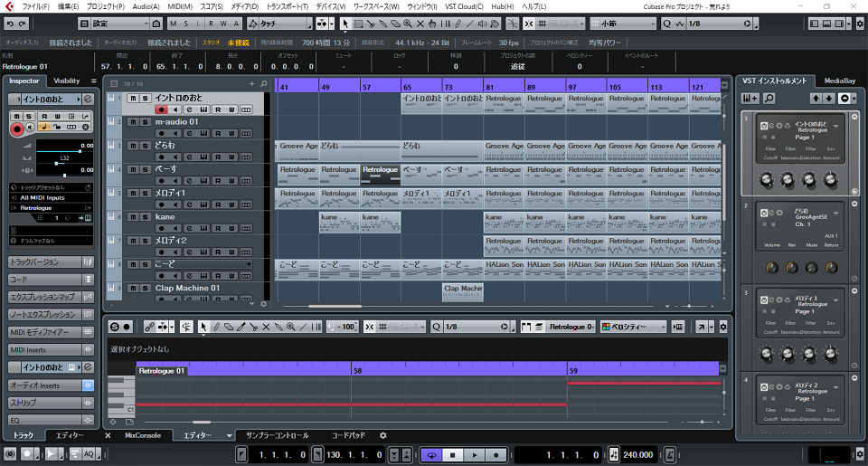Select the zoom tool in key editor toolbar
This screenshot has width=868, height=466.
(x=290, y=327)
